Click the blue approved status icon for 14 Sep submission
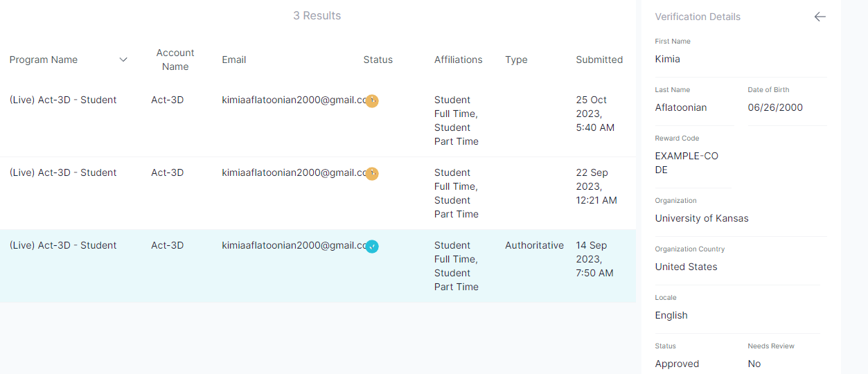The image size is (868, 374). click(x=372, y=246)
